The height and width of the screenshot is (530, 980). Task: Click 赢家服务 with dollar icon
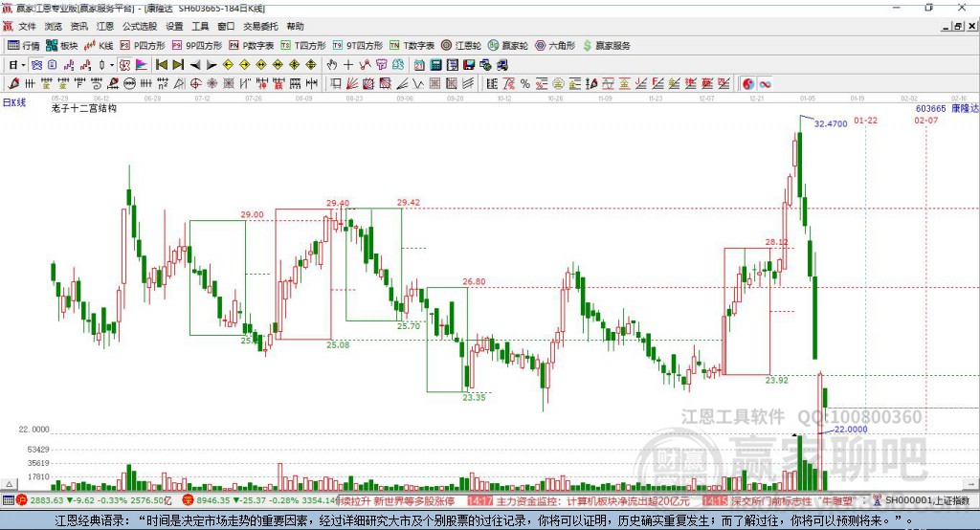pyautogui.click(x=606, y=46)
